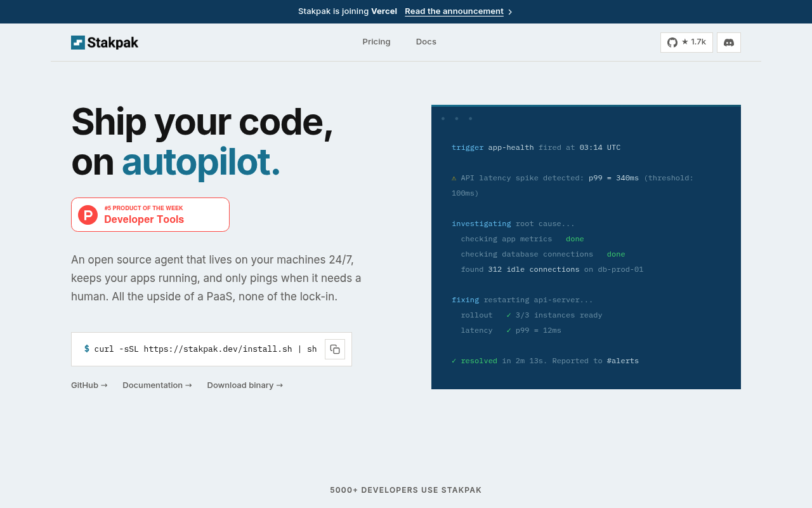This screenshot has width=812, height=508.
Task: Click the "5000+ DEVELOPERS USE STAKPAK" text
Action: tap(406, 490)
